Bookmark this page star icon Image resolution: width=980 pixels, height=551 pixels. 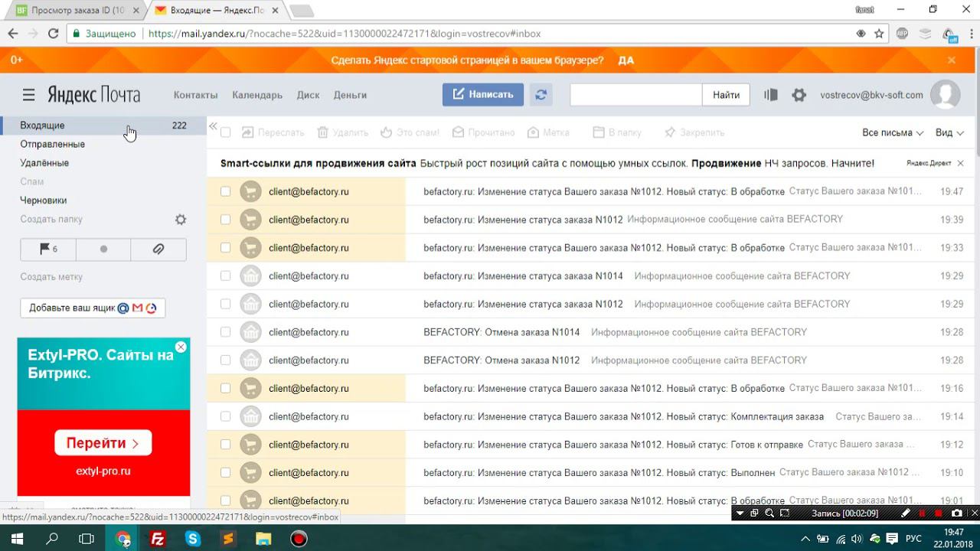coord(879,34)
